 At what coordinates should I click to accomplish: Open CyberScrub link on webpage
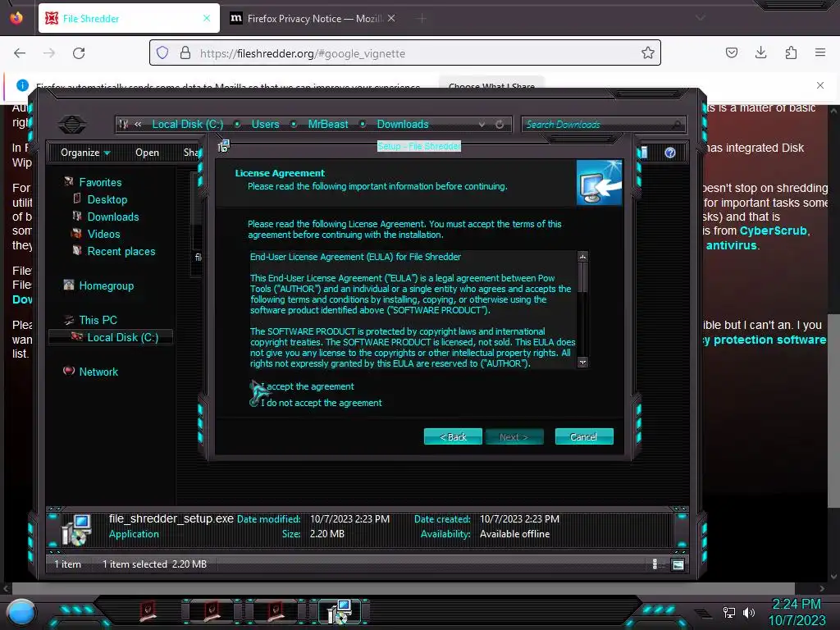tap(773, 231)
